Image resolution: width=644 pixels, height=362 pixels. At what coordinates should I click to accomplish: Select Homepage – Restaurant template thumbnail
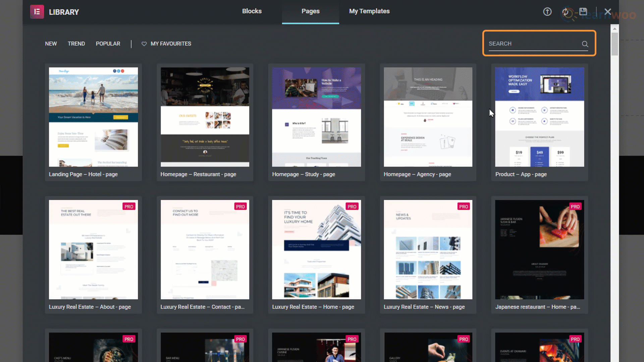point(205,117)
